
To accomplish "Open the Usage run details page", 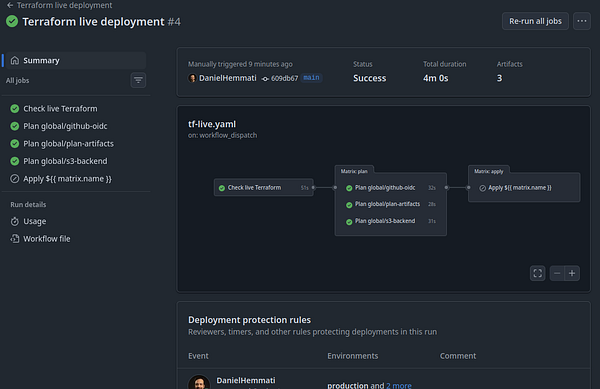I will point(34,221).
